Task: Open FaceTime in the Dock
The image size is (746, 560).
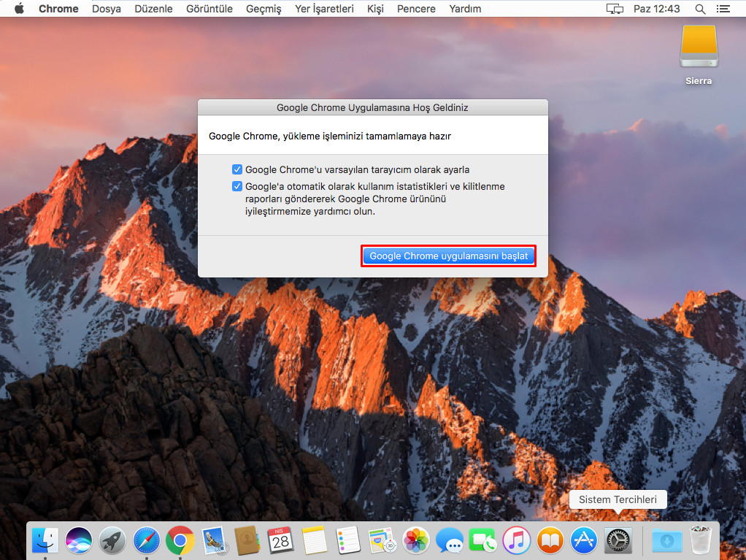Action: [x=483, y=540]
